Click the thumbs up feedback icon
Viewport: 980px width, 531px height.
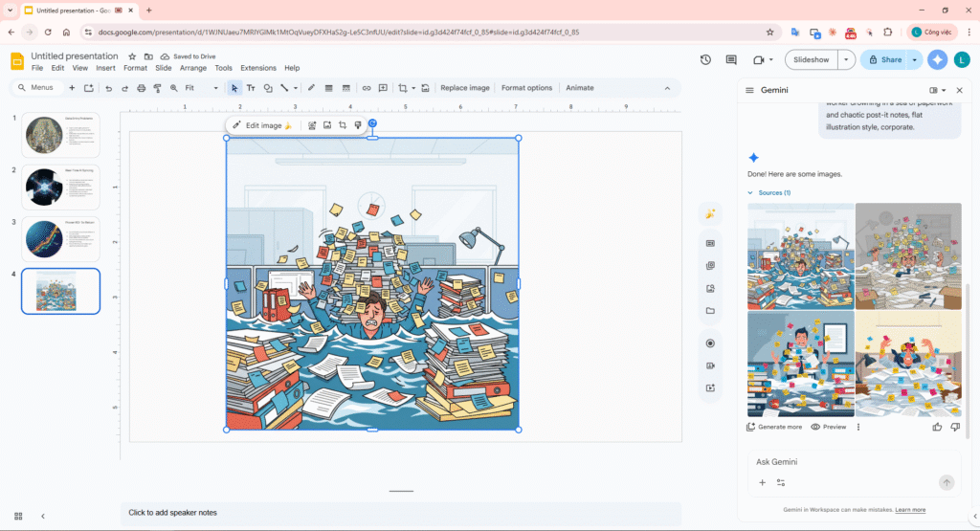pos(937,427)
